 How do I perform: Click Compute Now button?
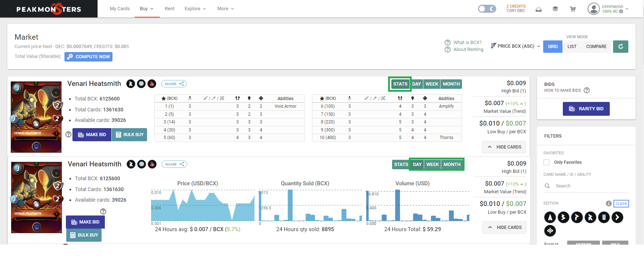click(88, 57)
